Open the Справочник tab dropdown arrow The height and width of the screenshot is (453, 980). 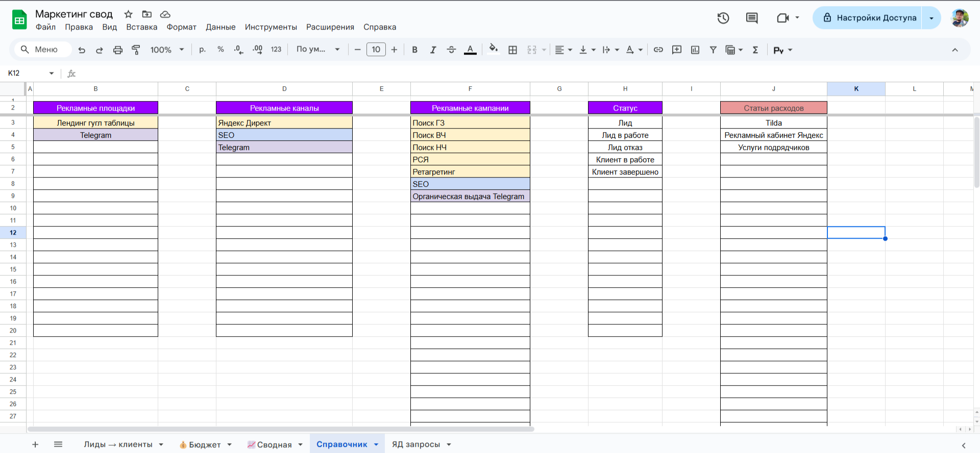click(x=376, y=445)
